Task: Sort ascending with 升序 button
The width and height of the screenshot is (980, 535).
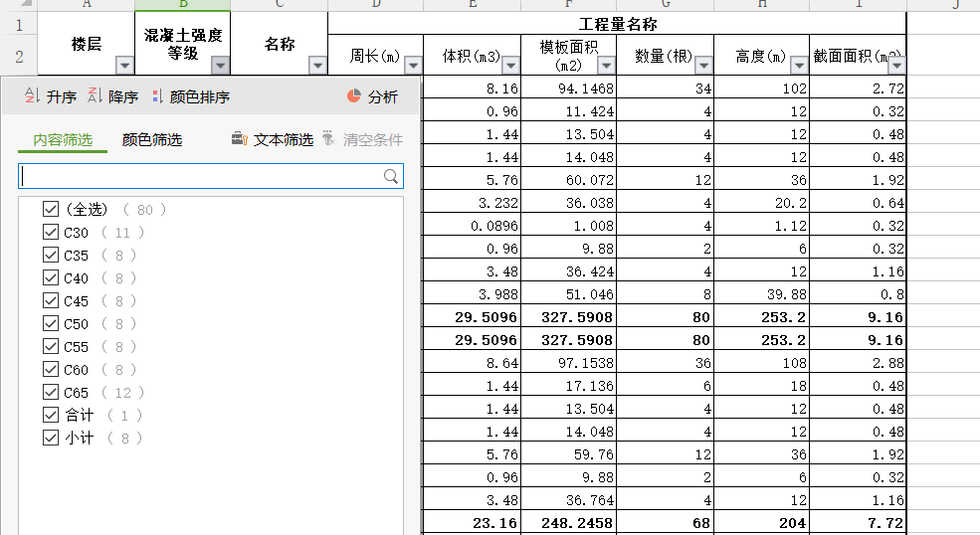Action: [x=51, y=96]
